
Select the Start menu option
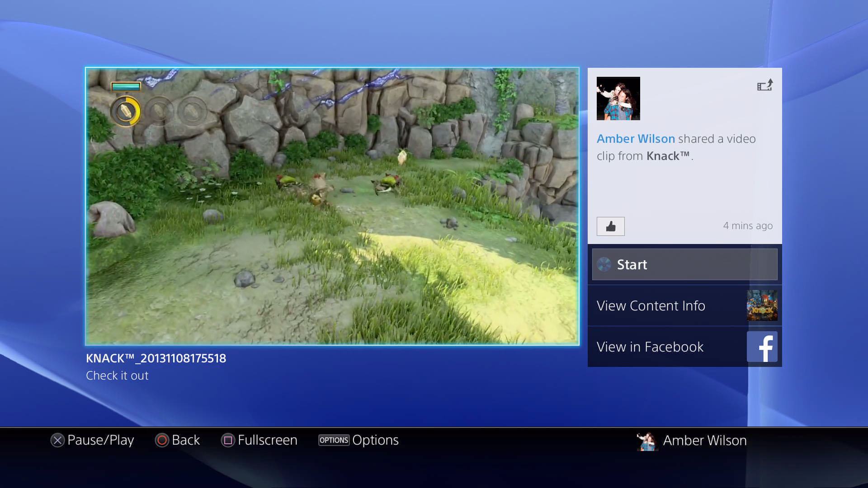685,264
